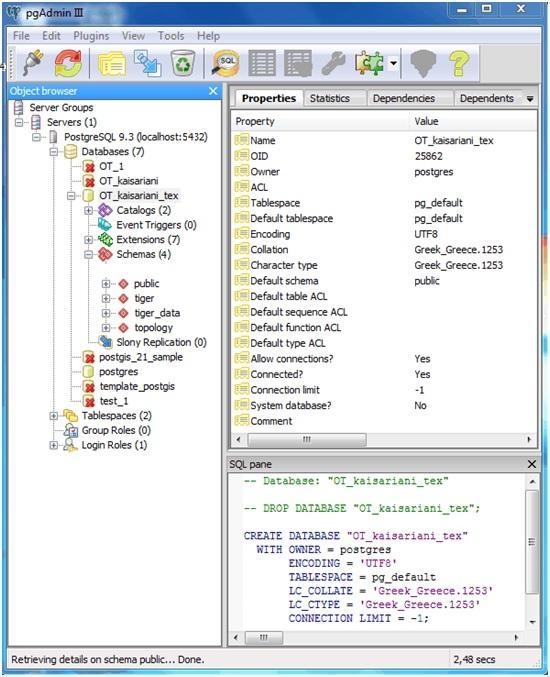Click the Property column header
The height and width of the screenshot is (677, 550).
pos(320,121)
